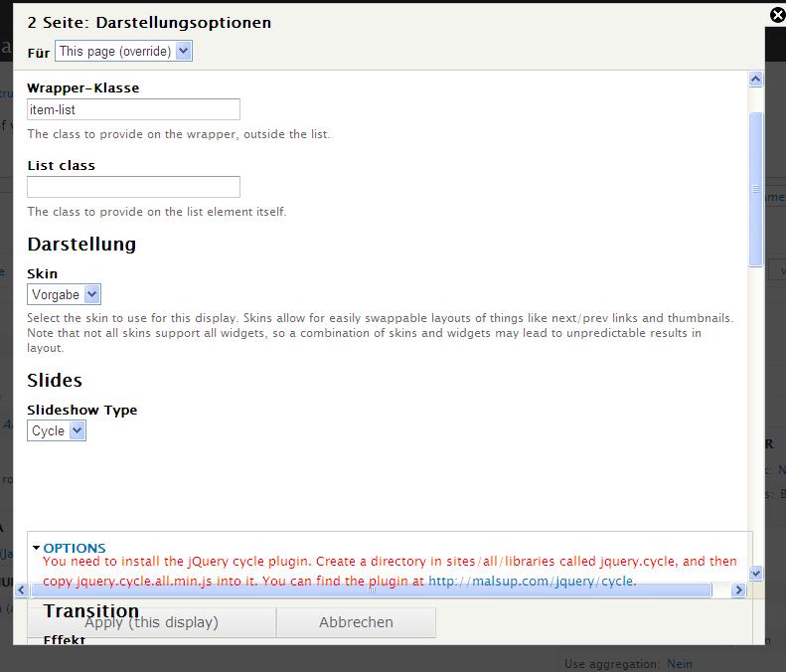Click the Abbrechen button to cancel
The height and width of the screenshot is (672, 786).
tap(356, 622)
